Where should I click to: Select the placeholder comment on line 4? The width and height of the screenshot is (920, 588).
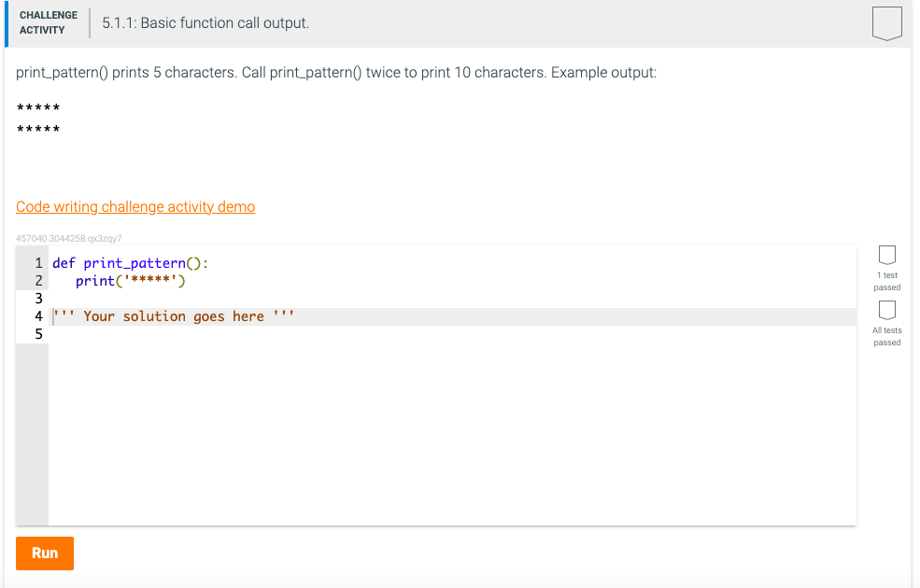174,315
